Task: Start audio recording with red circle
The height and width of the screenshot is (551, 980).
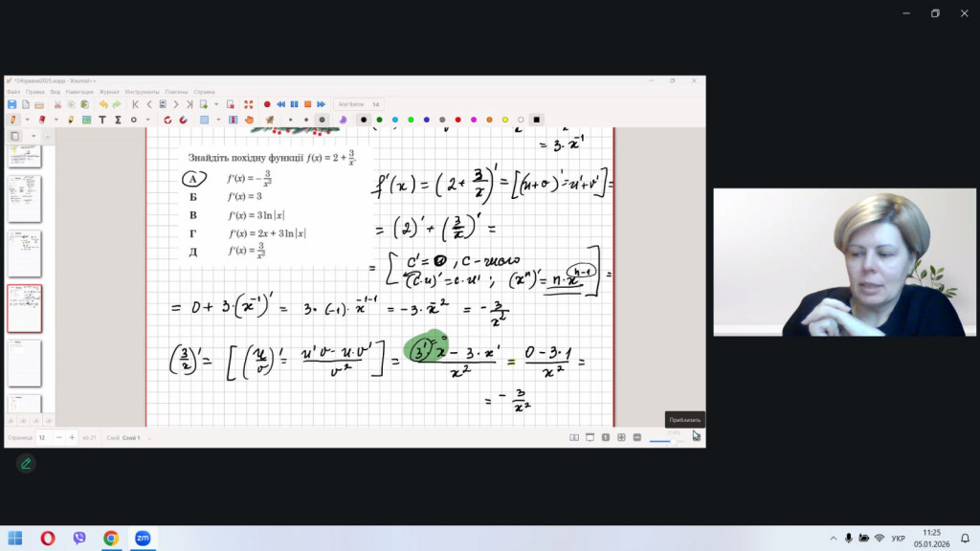Action: (x=267, y=104)
